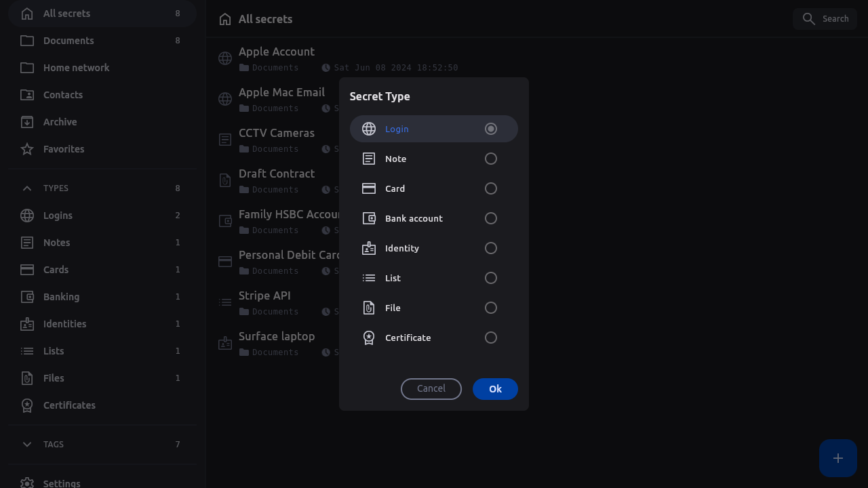Open the Apple Account secret entry
868x488 pixels.
click(277, 52)
